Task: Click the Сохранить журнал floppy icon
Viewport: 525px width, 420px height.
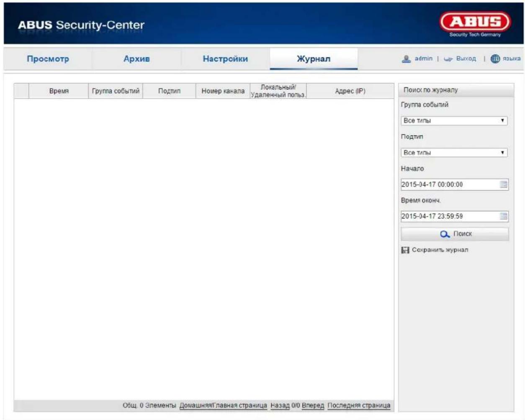Action: pyautogui.click(x=405, y=250)
